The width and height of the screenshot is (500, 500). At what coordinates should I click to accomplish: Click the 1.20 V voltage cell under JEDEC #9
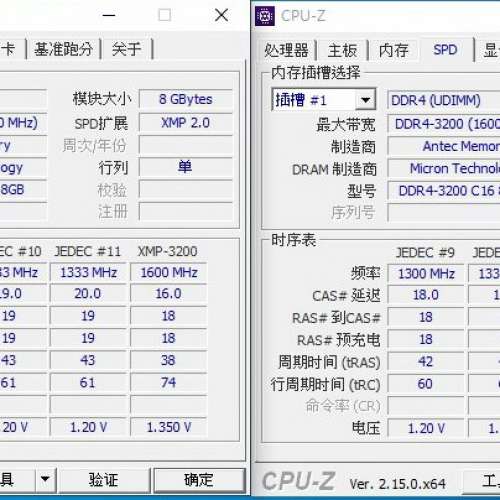pyautogui.click(x=426, y=428)
